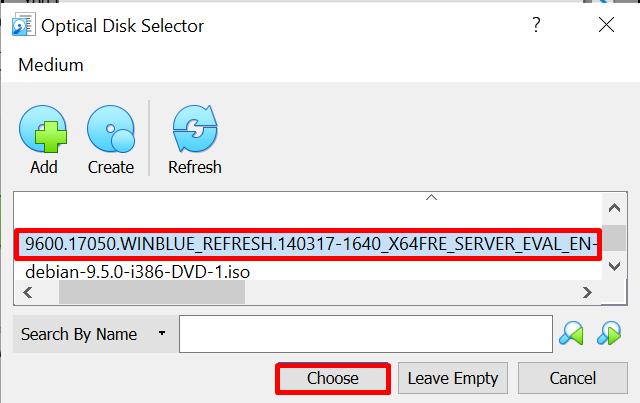640x403 pixels.
Task: Click the horizontal scrollbar thumb
Action: click(150, 292)
